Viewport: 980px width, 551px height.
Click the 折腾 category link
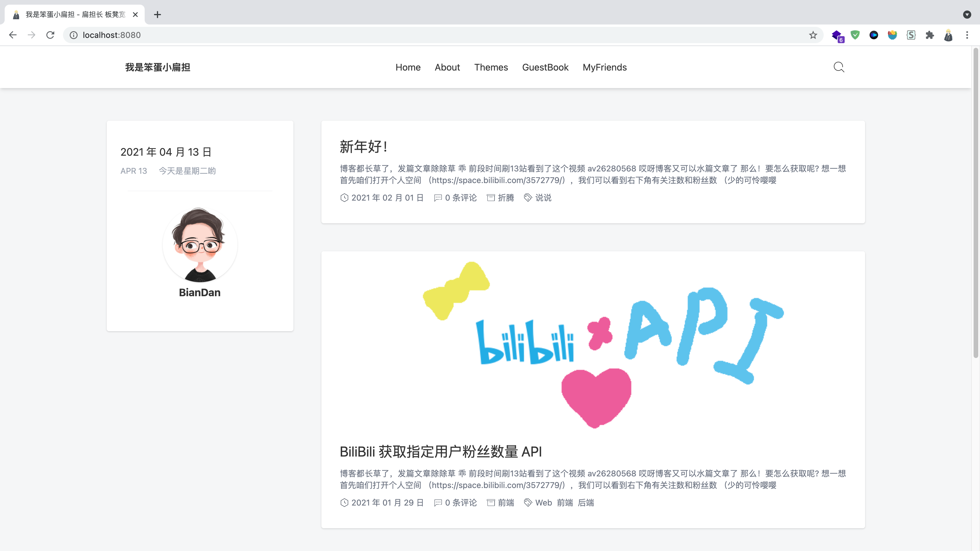click(x=505, y=198)
